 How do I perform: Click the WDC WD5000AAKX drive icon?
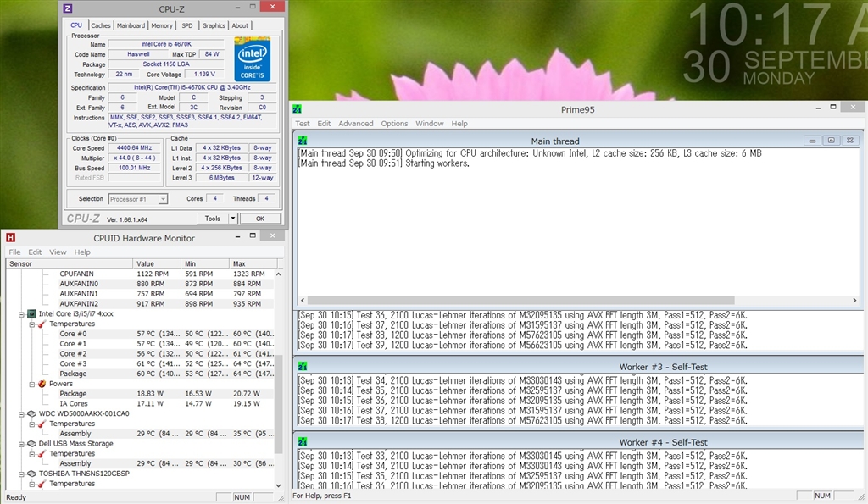32,413
